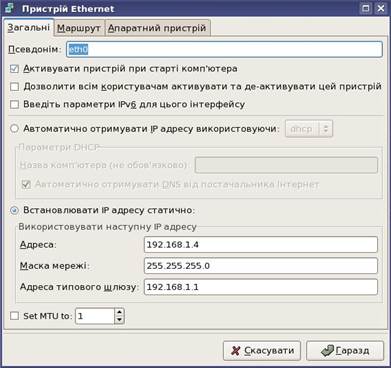Click the Маска мережі field 255.255.255.0
The height and width of the screenshot is (368, 391).
tap(261, 266)
